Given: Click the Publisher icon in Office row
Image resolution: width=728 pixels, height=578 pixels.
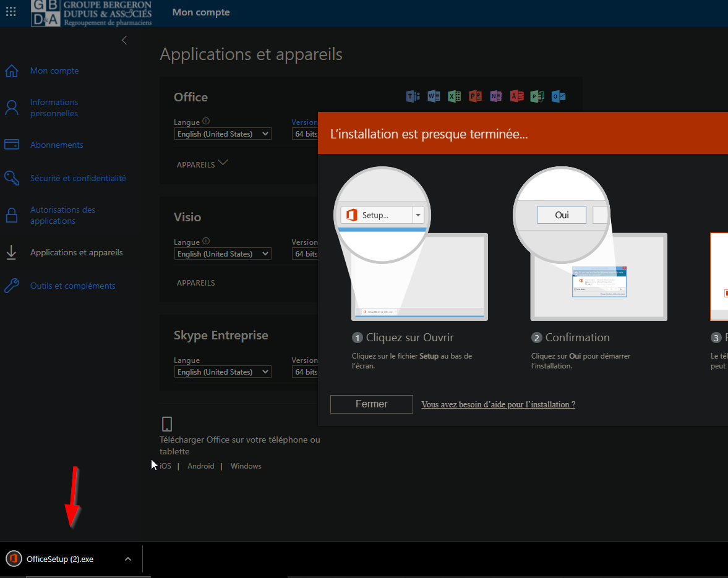Looking at the screenshot, I should click(537, 96).
